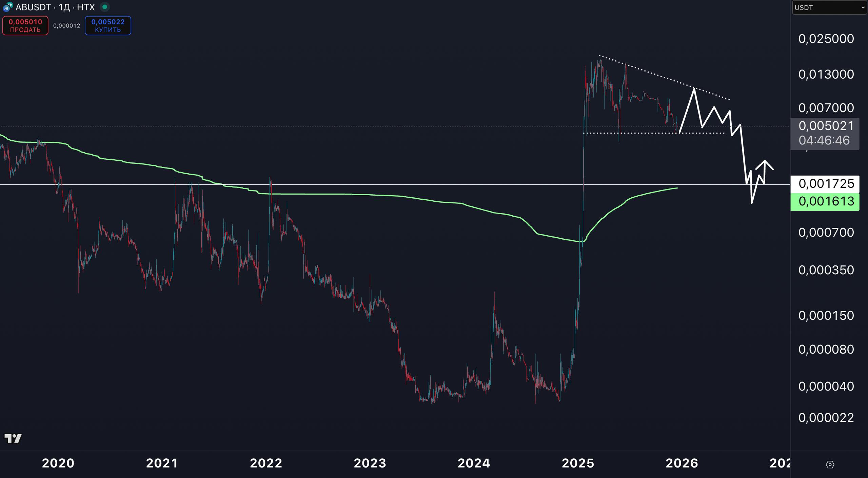Click the 2023 label on time axis
Image resolution: width=868 pixels, height=478 pixels.
[370, 463]
